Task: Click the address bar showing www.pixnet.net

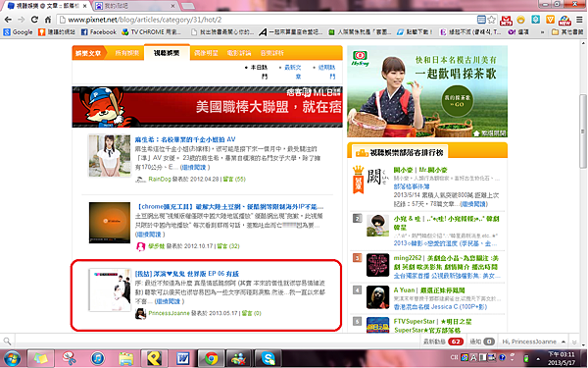Action: click(x=267, y=20)
